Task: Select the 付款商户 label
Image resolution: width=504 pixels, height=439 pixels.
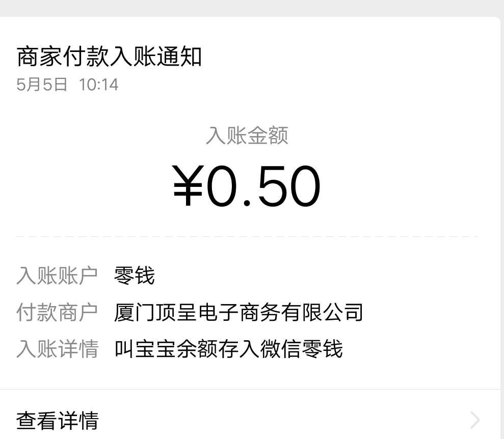Action: (x=57, y=312)
